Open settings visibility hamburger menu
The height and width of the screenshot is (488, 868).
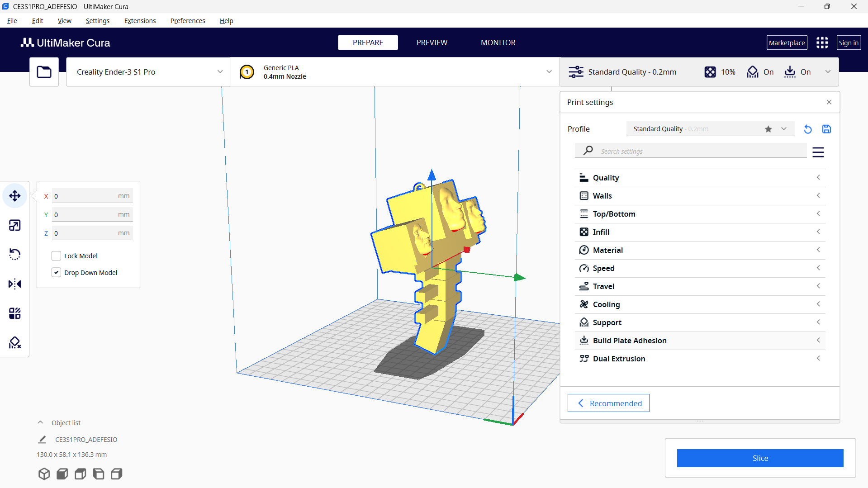tap(818, 152)
